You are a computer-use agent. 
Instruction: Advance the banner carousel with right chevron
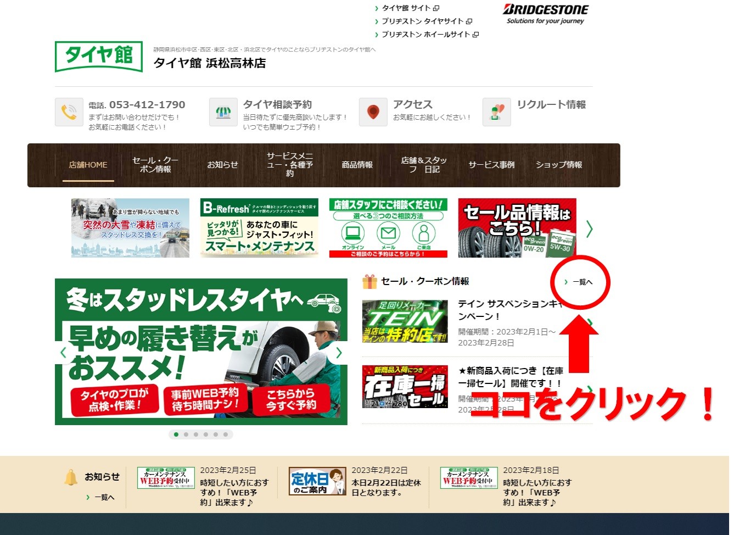click(x=589, y=229)
